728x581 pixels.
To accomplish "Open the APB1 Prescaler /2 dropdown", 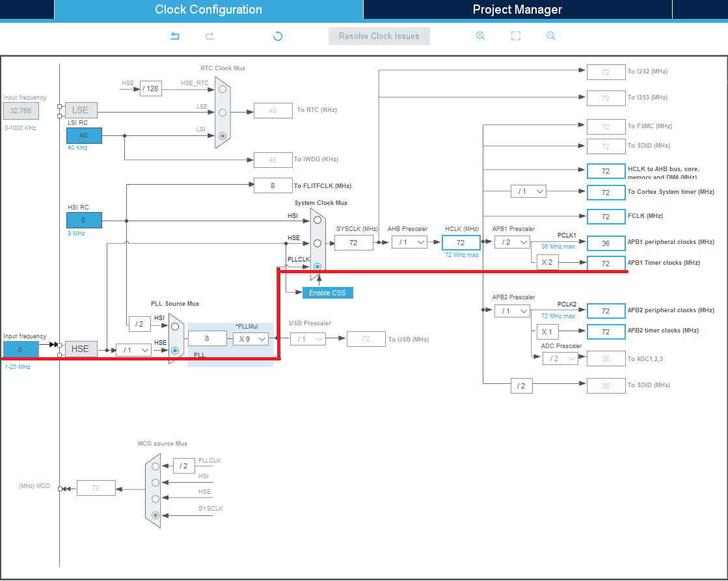I will (512, 243).
